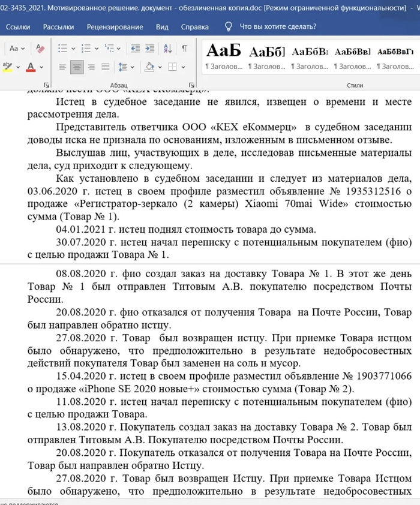This screenshot has height=505, width=420.
Task: Toggle left text alignment
Action: [x=62, y=67]
